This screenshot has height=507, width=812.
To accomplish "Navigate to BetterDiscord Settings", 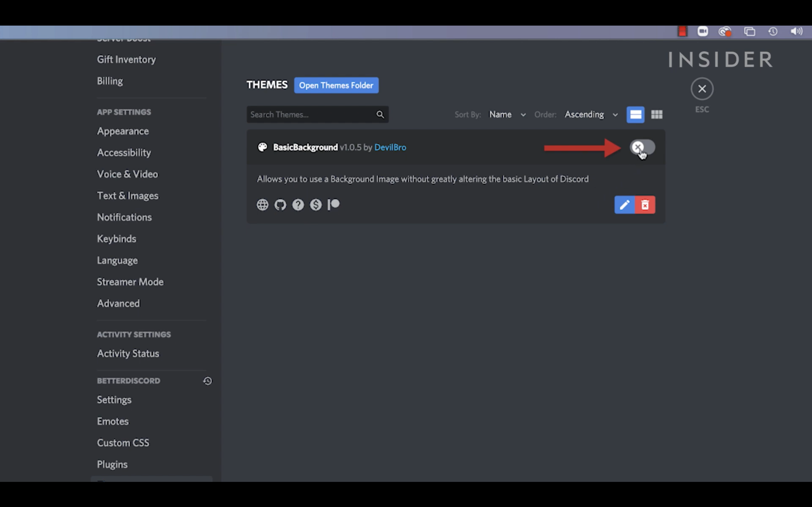I will (x=114, y=400).
